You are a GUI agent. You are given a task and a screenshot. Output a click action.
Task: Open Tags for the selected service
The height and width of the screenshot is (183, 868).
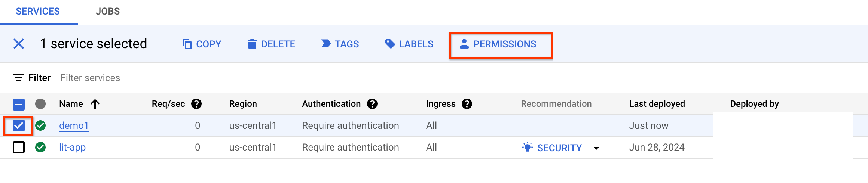340,44
